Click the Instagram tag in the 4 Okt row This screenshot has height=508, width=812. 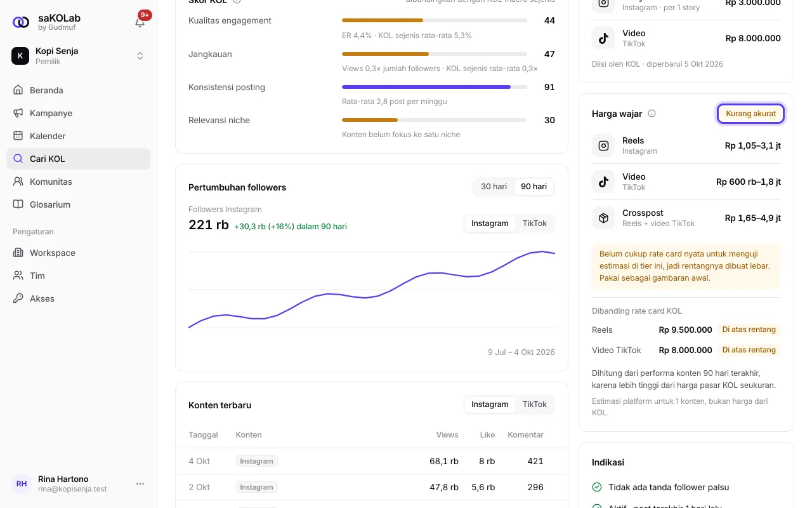pyautogui.click(x=257, y=461)
